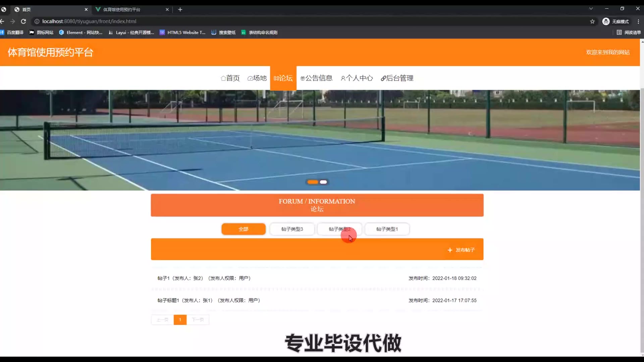Filter posts by 帖子类型3
Screen dimensions: 644x362
[292, 229]
